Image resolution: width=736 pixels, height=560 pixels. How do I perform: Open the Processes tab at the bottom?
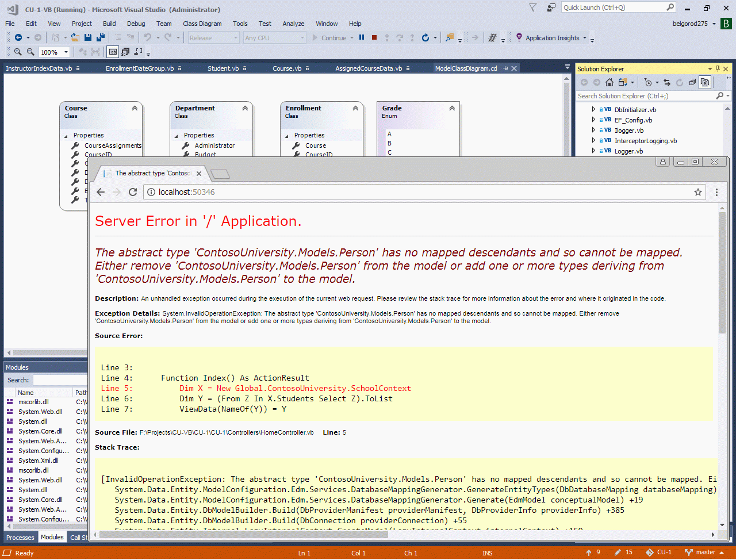(x=20, y=538)
